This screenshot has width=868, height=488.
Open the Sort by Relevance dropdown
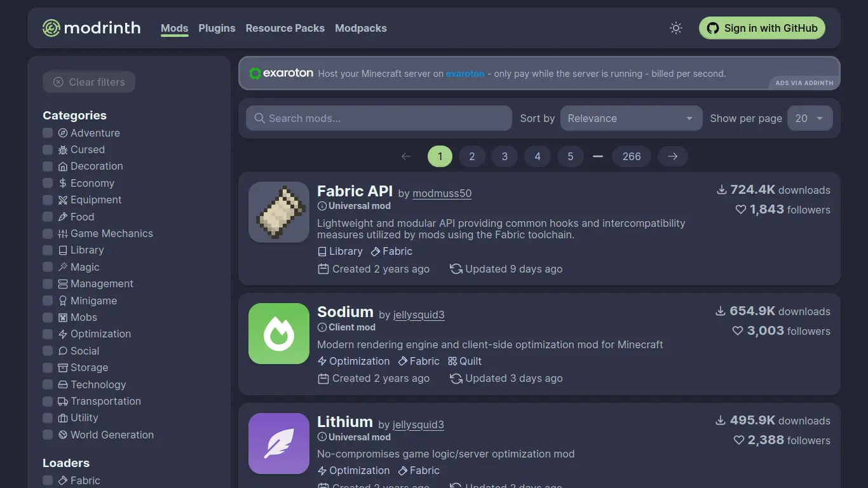[x=631, y=118]
